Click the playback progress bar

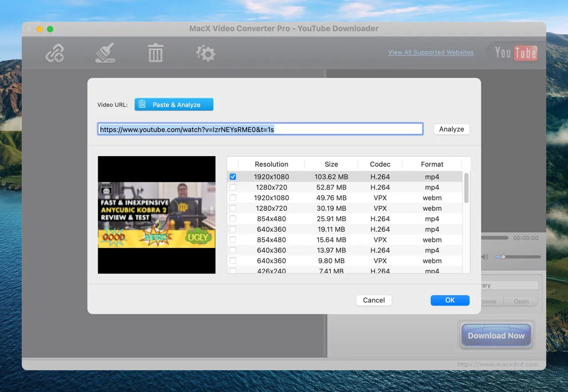[494, 238]
